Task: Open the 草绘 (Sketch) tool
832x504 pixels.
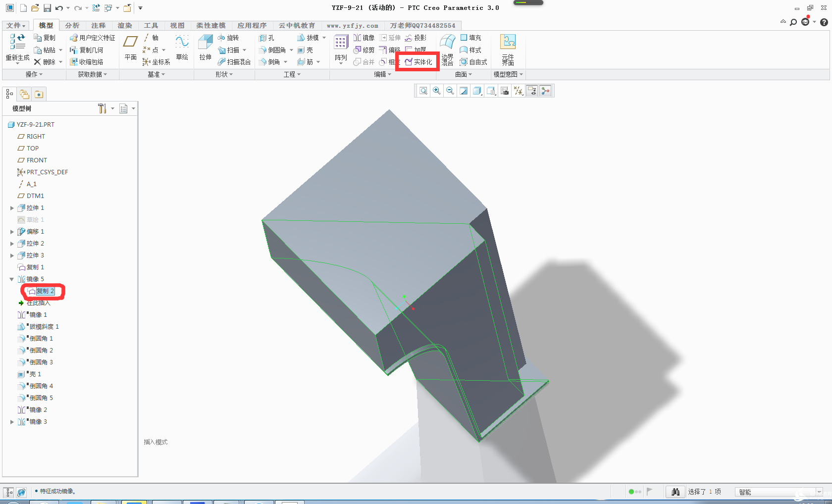Action: pos(182,48)
